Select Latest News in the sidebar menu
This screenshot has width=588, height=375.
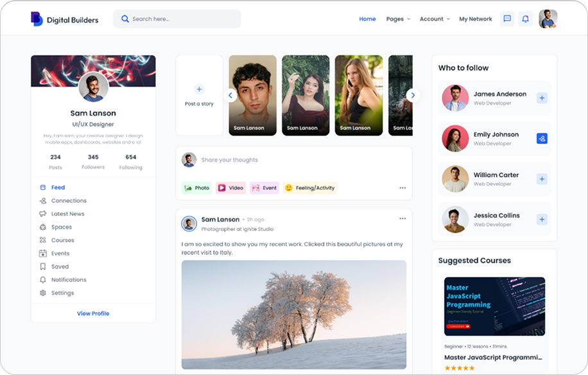click(68, 214)
